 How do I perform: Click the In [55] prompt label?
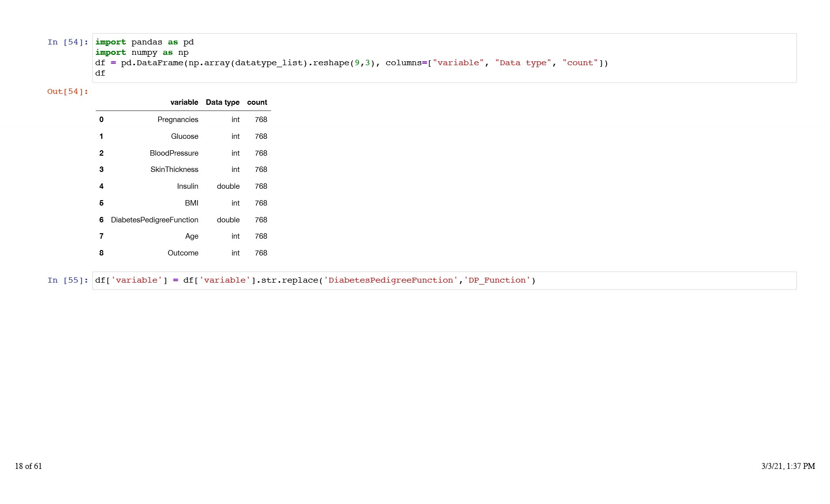coord(68,281)
